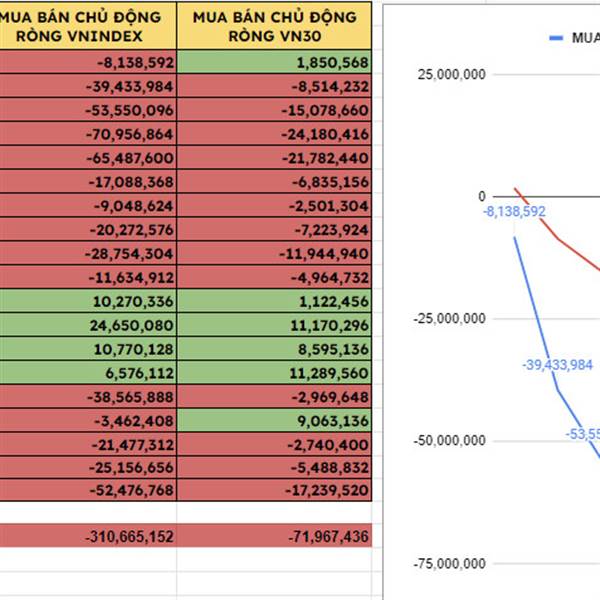Image resolution: width=600 pixels, height=600 pixels.
Task: Click cell -2,501,304
Action: (x=274, y=205)
